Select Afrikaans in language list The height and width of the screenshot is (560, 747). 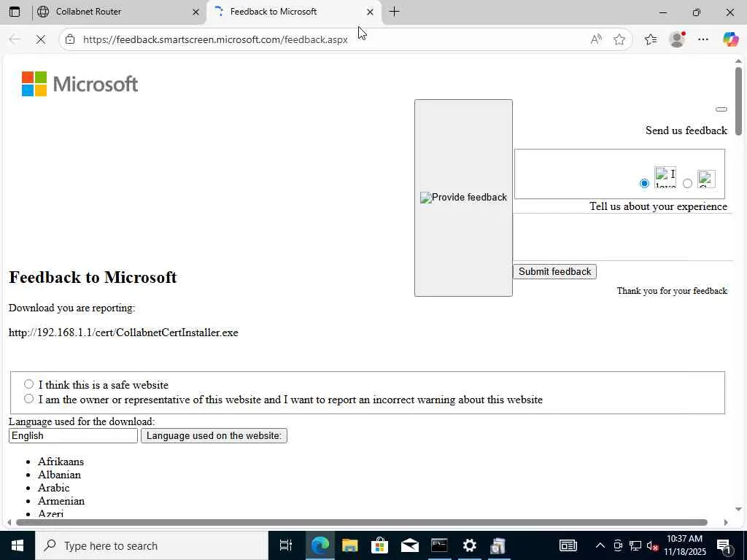(61, 462)
